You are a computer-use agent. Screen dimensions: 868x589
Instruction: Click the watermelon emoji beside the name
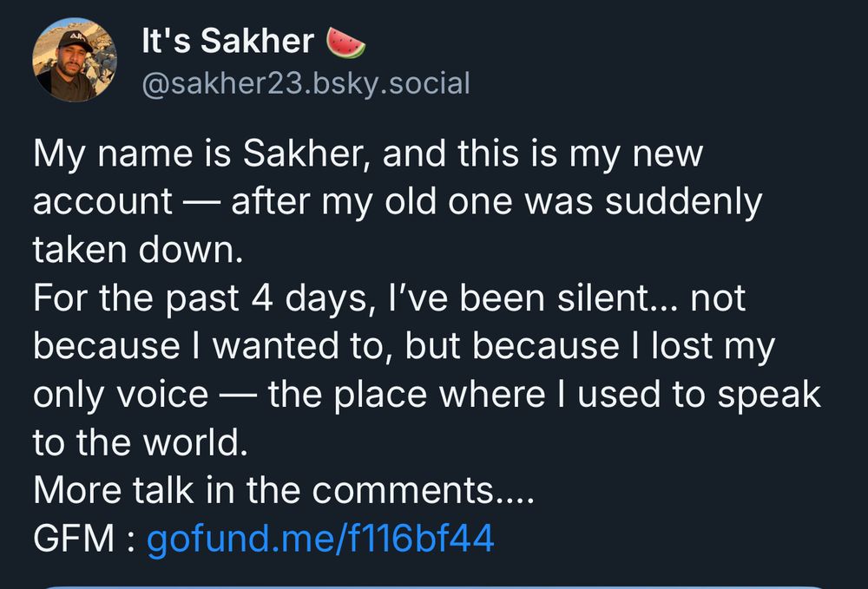coord(345,41)
